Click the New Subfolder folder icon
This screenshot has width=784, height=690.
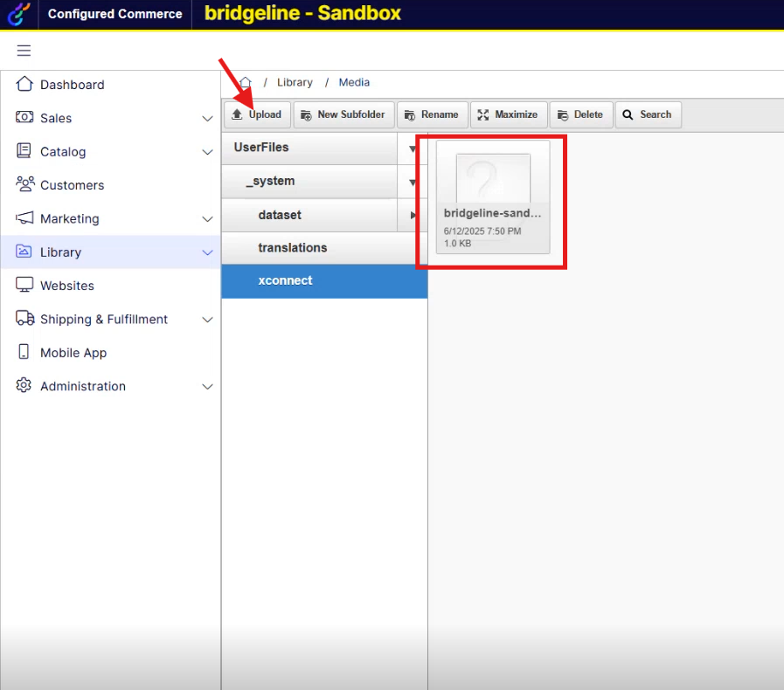tap(306, 115)
